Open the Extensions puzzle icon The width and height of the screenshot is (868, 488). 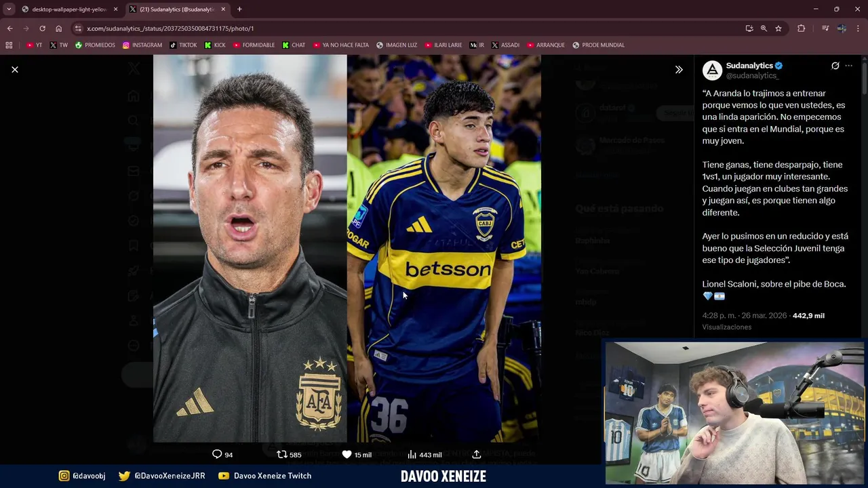802,28
